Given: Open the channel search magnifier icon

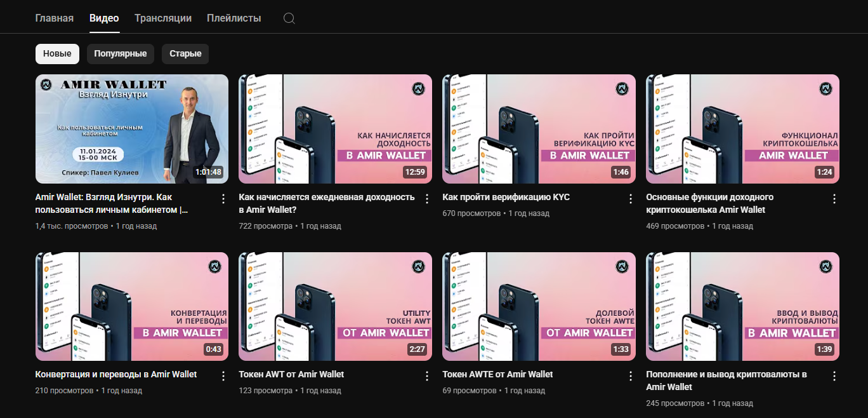Looking at the screenshot, I should click(x=289, y=18).
